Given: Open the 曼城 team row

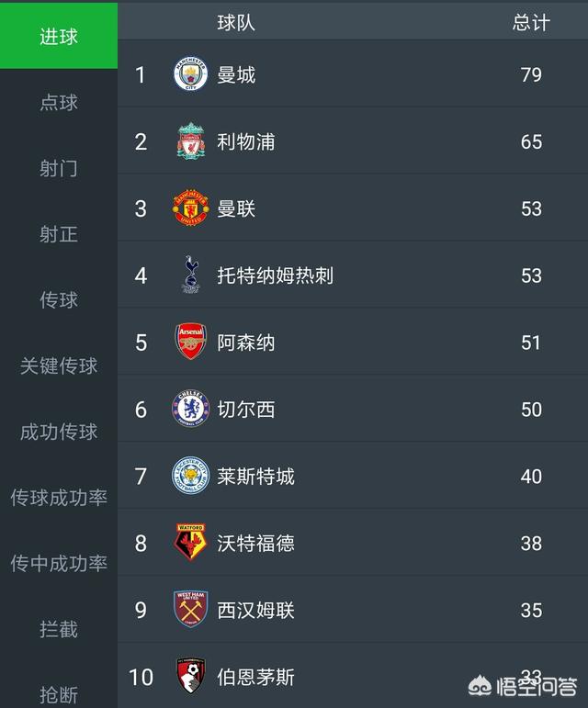Looking at the screenshot, I should [x=353, y=74].
